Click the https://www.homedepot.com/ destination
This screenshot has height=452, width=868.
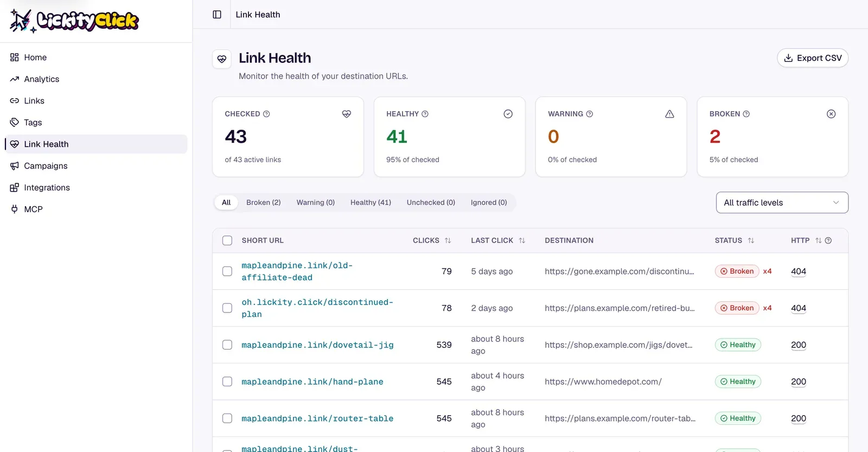(603, 382)
